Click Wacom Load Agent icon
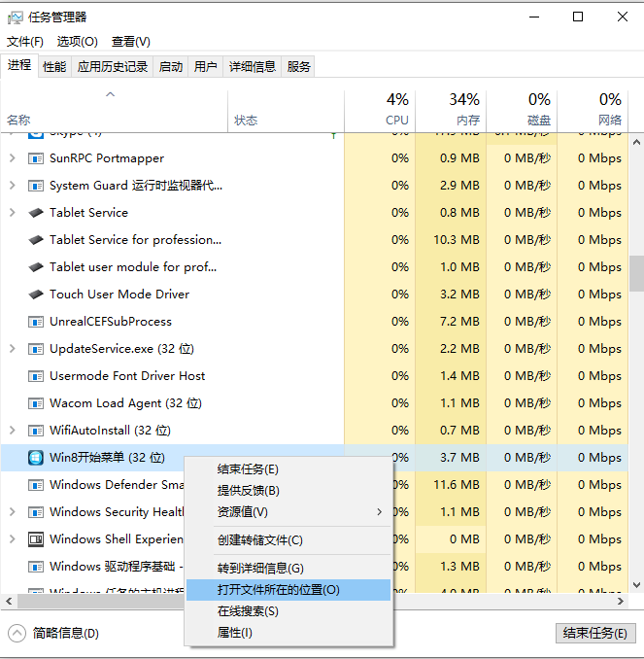This screenshot has width=644, height=659. pos(36,403)
